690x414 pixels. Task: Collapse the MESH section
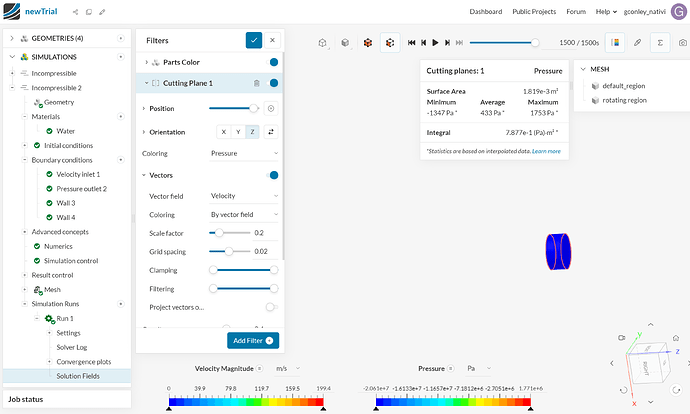583,69
